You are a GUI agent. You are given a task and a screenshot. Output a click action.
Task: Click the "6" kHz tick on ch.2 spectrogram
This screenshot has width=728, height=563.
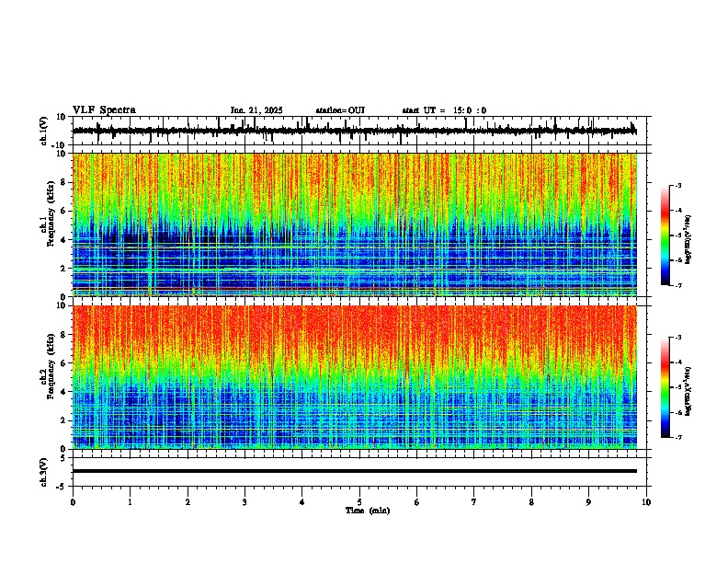pyautogui.click(x=64, y=363)
